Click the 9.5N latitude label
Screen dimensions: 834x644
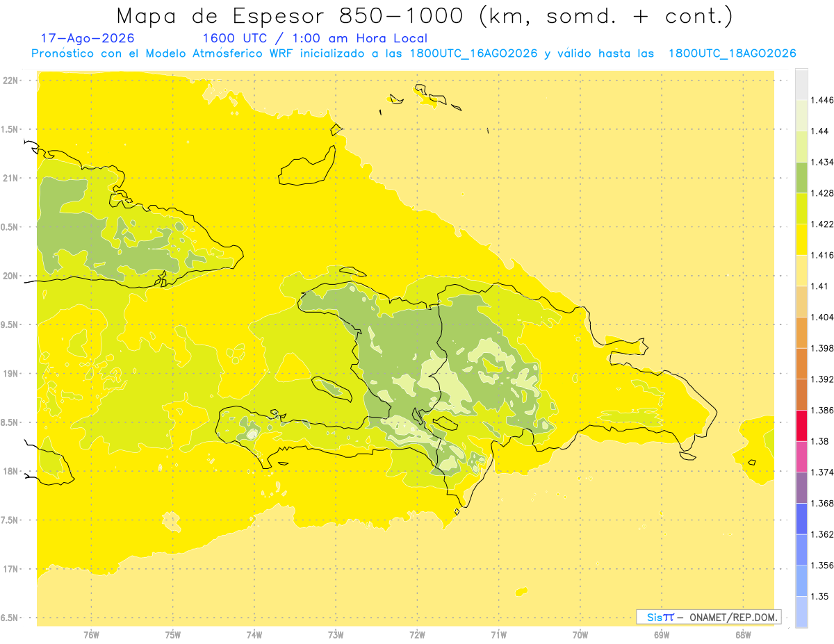pos(10,324)
